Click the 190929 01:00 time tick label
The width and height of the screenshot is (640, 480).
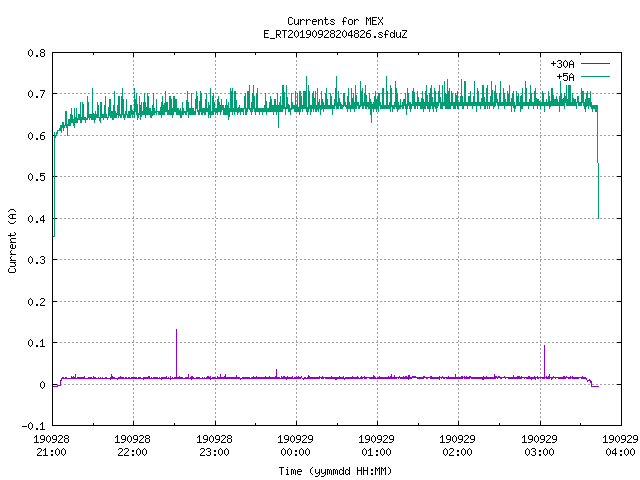376,446
